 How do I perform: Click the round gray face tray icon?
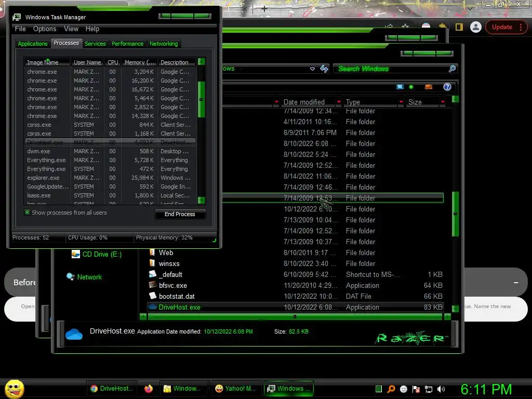404,389
